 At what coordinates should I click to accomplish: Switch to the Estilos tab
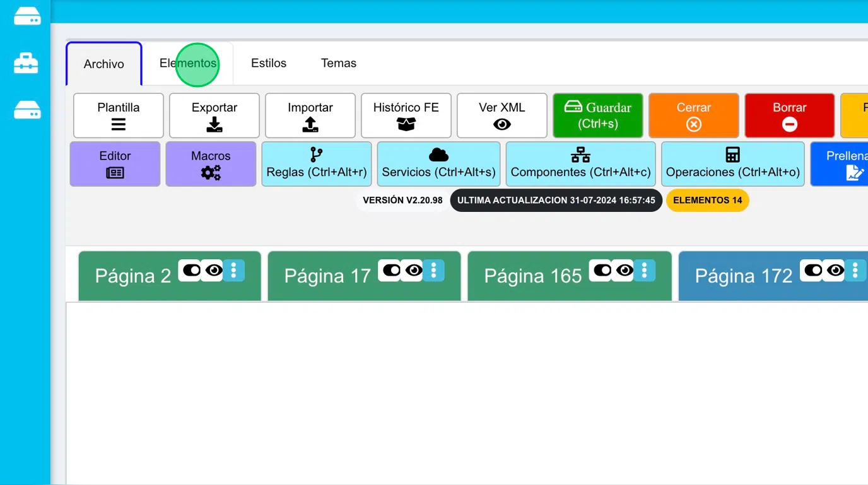coord(269,64)
